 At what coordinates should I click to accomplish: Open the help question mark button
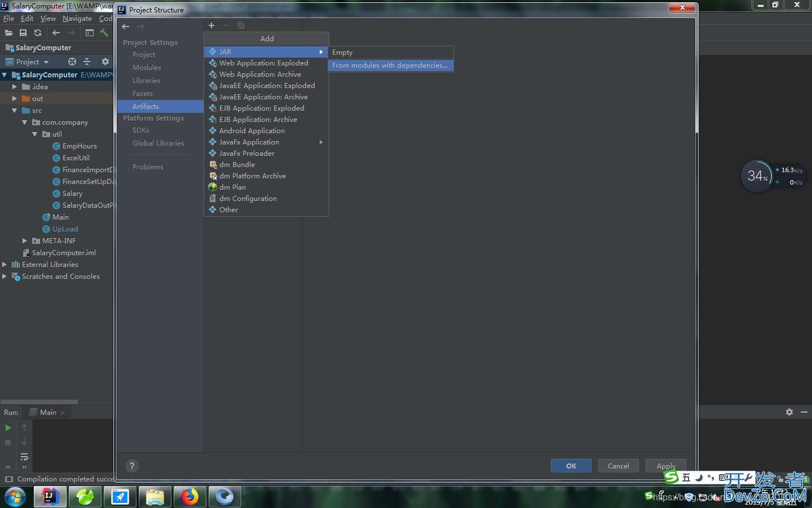pyautogui.click(x=132, y=466)
